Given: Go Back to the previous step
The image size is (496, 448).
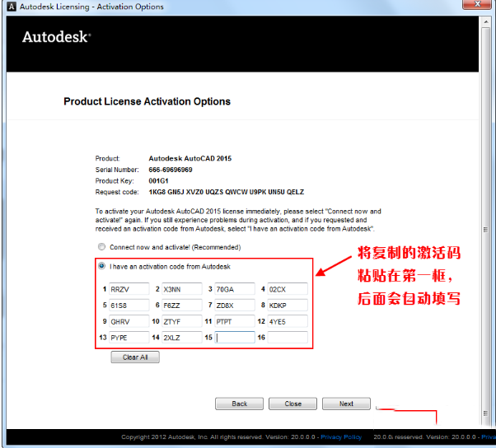Looking at the screenshot, I should click(239, 404).
